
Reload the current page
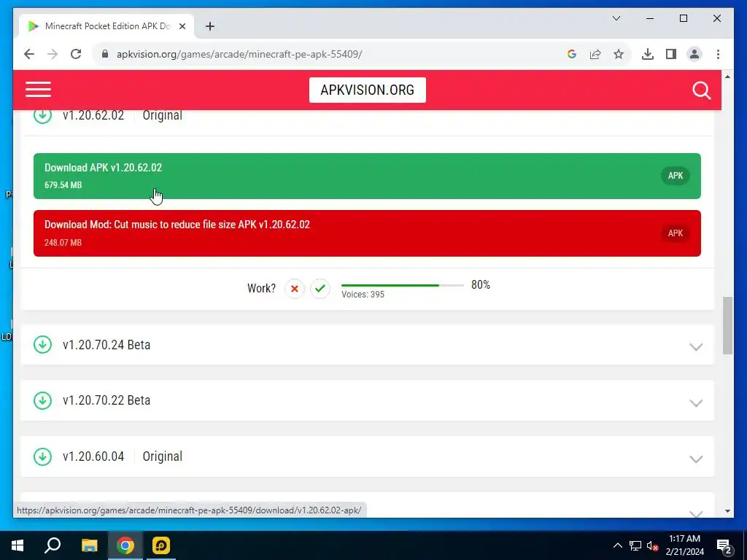tap(76, 54)
